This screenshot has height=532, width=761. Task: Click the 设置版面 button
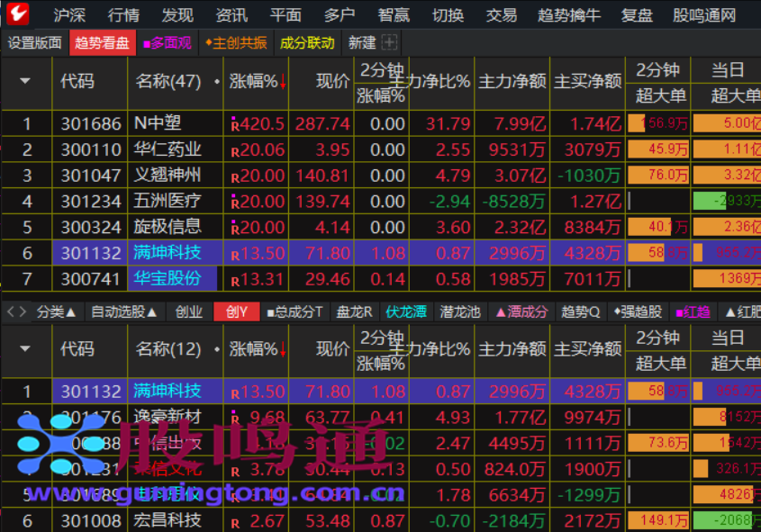pyautogui.click(x=35, y=42)
